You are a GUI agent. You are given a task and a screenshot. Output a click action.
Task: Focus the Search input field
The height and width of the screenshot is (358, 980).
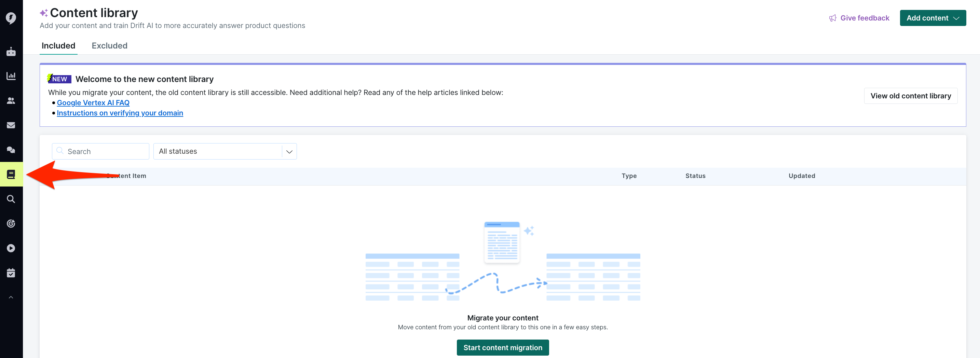pos(100,151)
